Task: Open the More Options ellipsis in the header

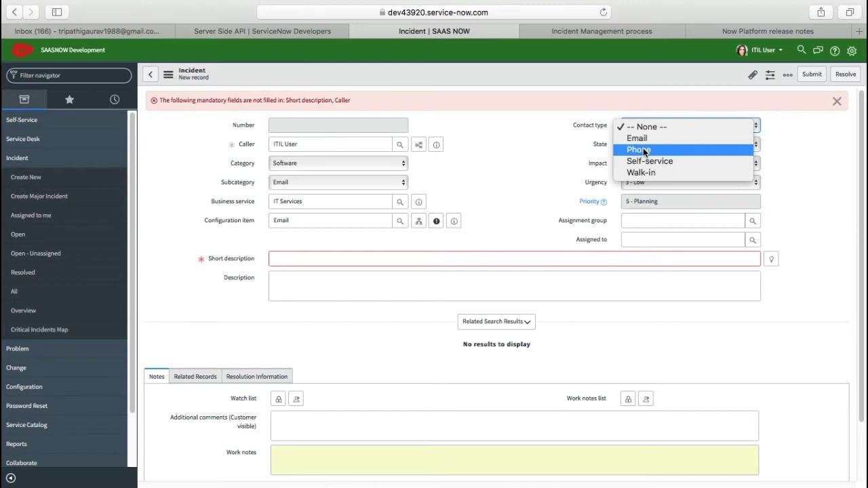Action: 787,75
